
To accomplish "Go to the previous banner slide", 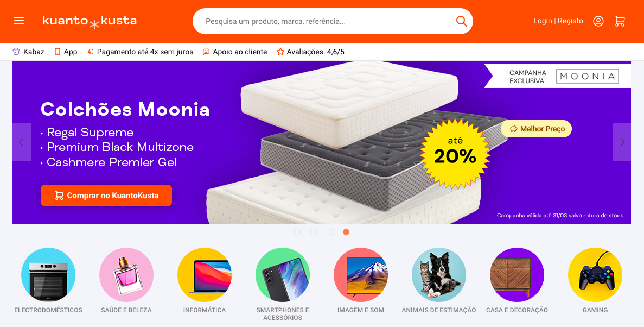I will [x=22, y=142].
